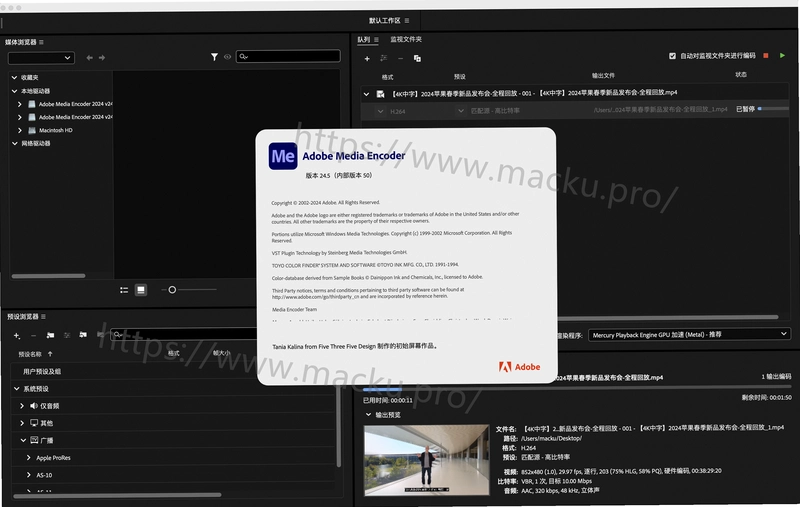
Task: Expand the 仅音频 preset group
Action: [22, 406]
